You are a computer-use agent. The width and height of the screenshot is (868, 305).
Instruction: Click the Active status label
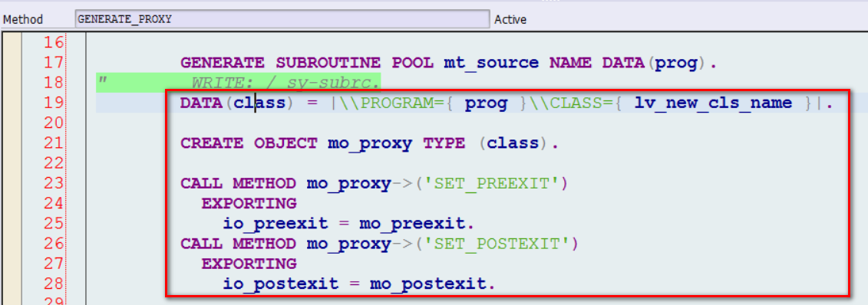pos(510,20)
